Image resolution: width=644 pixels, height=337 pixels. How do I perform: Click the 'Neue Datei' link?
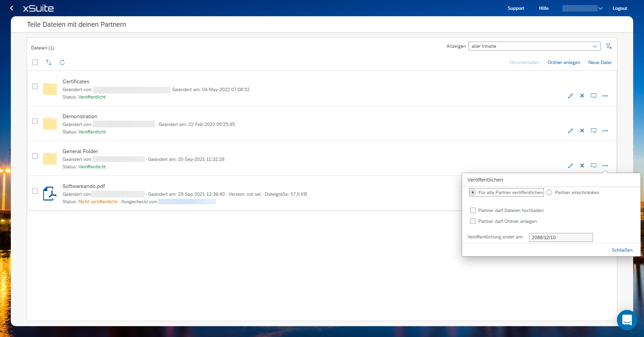coord(600,62)
